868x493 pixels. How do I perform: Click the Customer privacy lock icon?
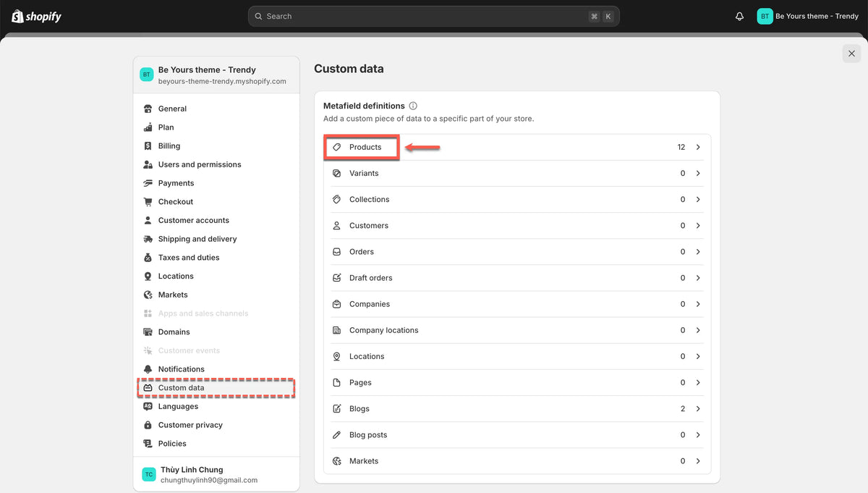point(148,425)
